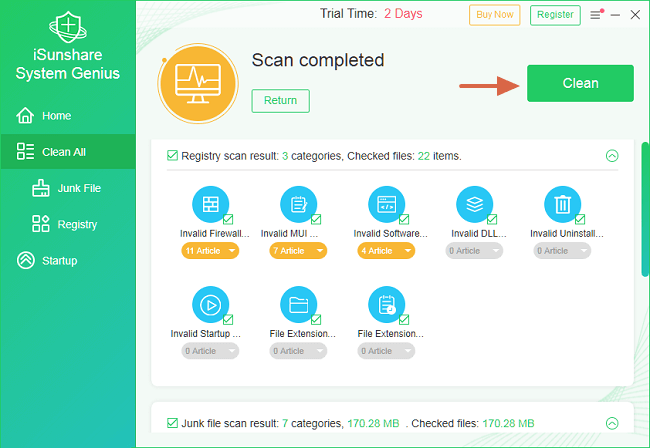650x448 pixels.
Task: Click the Junk File broom icon
Action: [41, 188]
